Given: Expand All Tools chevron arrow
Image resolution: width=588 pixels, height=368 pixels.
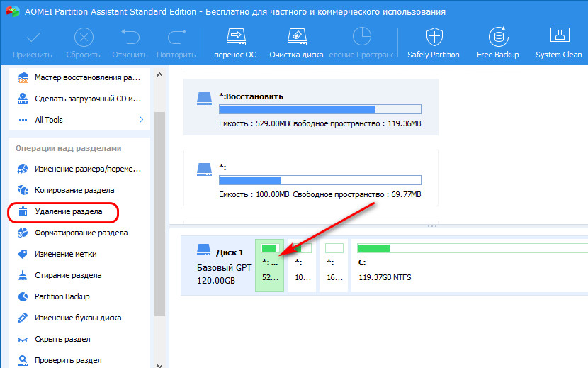Looking at the screenshot, I should point(141,119).
